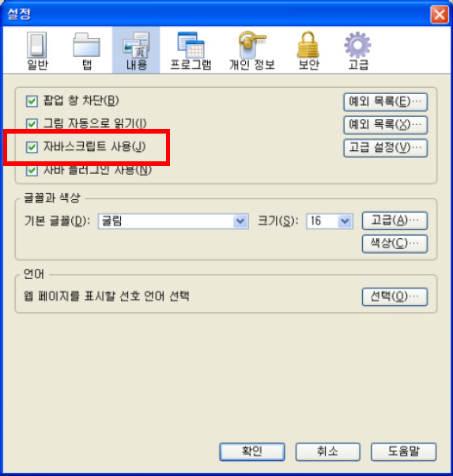Viewport: 453px width, 476px height.
Task: Confirm settings with the 확인 button
Action: pyautogui.click(x=252, y=451)
